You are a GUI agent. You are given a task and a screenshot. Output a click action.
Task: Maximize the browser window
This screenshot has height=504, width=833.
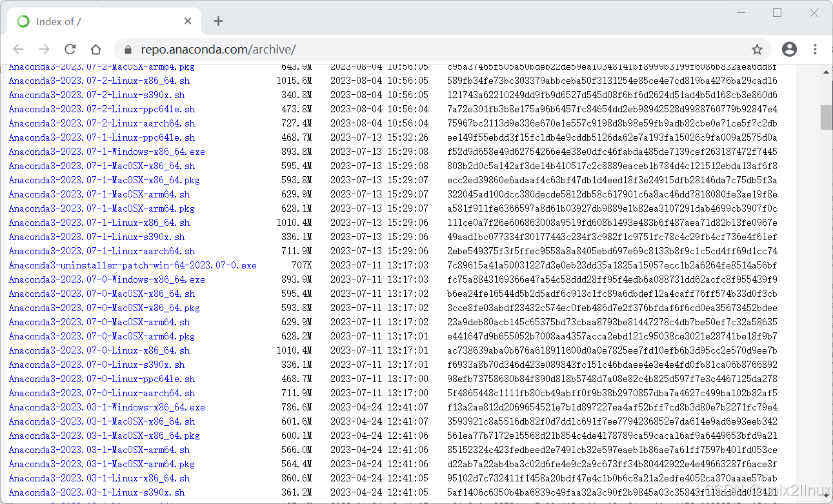tap(777, 13)
